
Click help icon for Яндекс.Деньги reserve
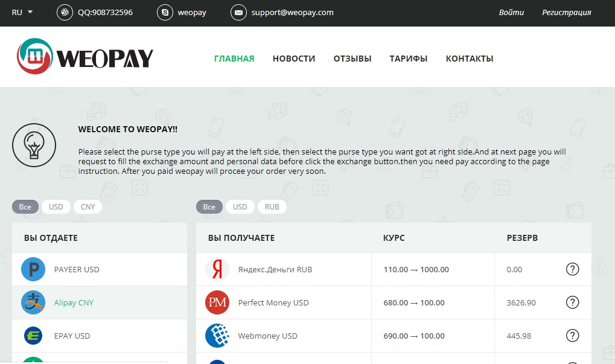pos(572,269)
